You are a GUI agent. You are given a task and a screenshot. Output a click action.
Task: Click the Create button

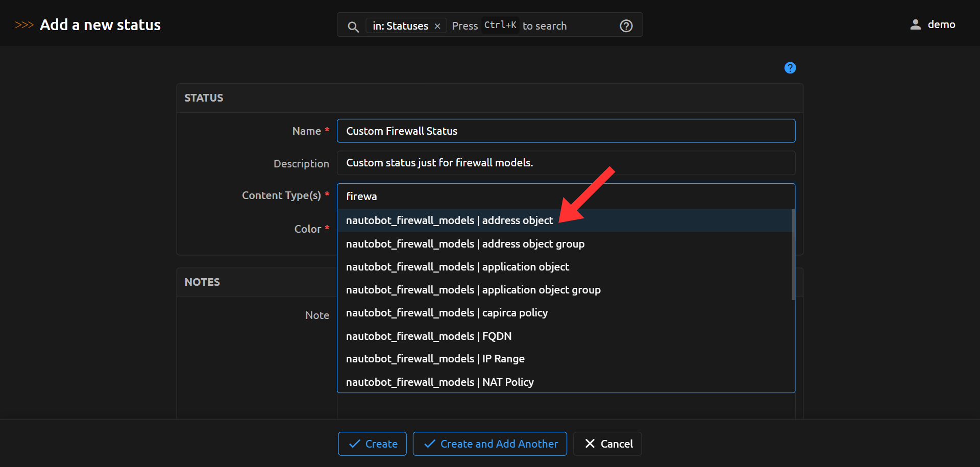pos(372,444)
